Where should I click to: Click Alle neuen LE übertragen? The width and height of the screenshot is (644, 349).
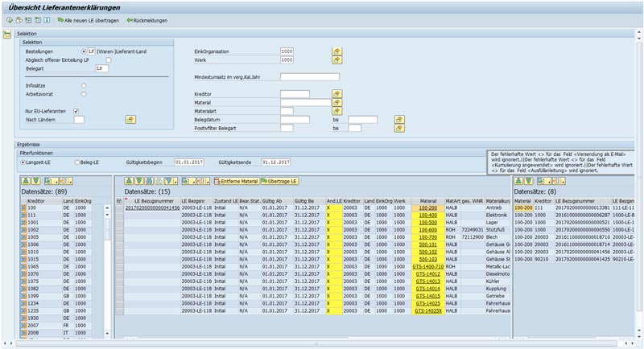(x=89, y=20)
